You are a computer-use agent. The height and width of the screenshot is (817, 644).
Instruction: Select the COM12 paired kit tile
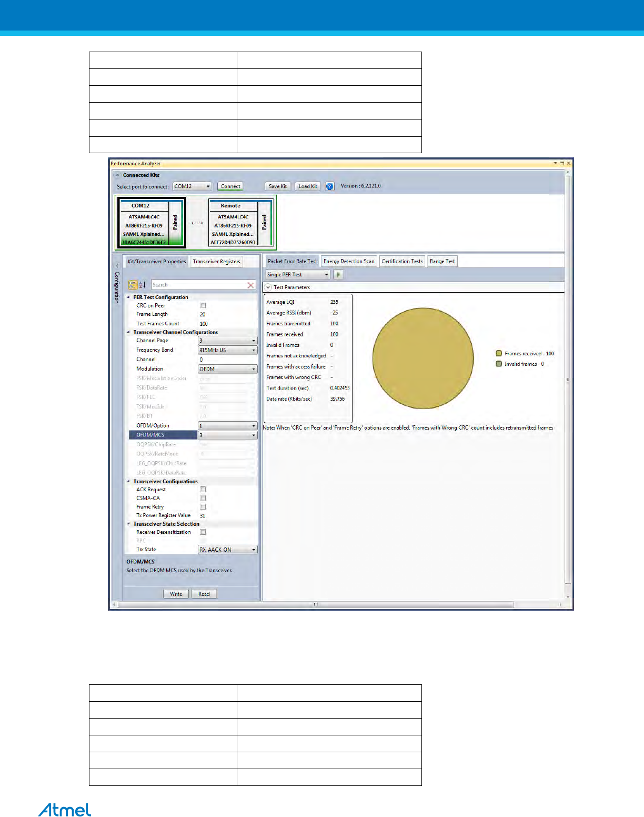click(x=151, y=223)
